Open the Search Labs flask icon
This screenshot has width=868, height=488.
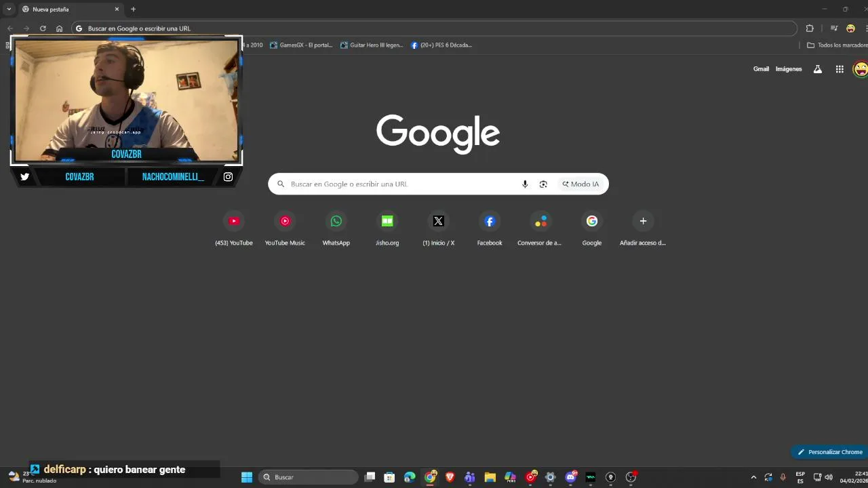point(818,69)
